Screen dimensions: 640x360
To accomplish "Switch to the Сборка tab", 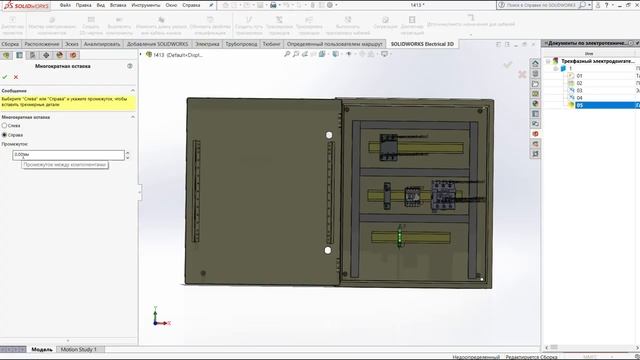I will (x=10, y=44).
